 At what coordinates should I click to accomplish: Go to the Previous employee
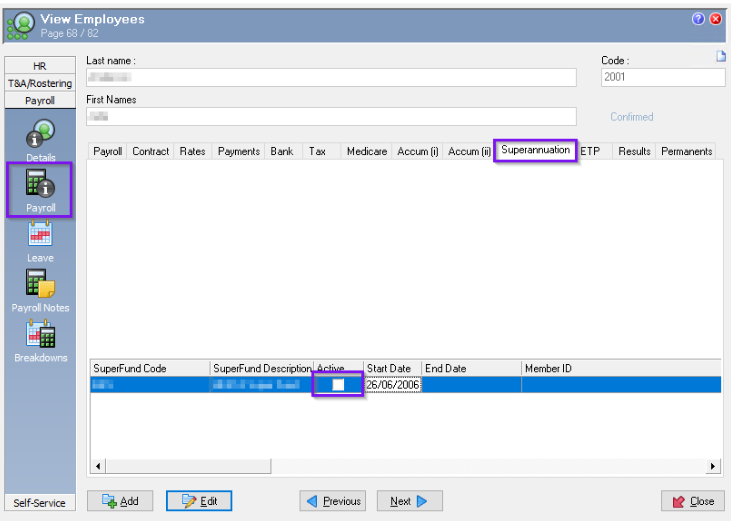333,501
